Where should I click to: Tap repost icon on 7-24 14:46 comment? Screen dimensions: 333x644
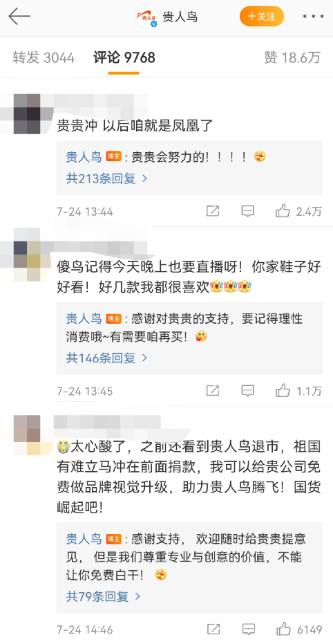pyautogui.click(x=212, y=629)
